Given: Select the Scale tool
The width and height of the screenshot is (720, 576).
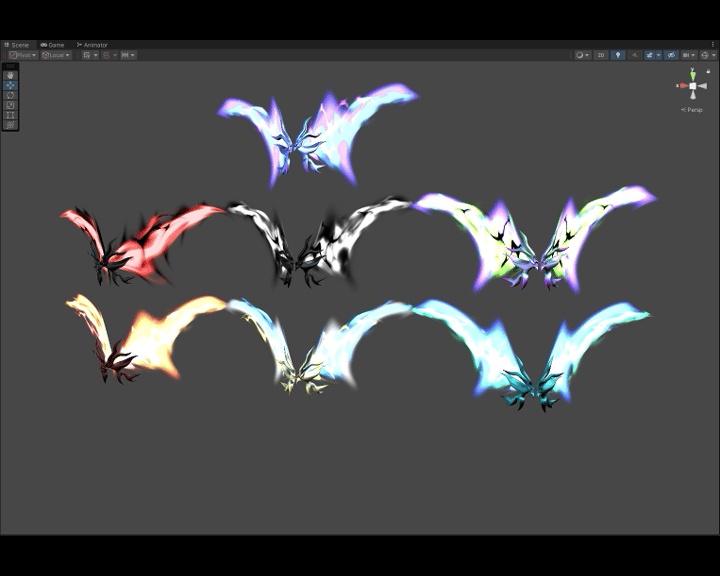Looking at the screenshot, I should click(10, 105).
